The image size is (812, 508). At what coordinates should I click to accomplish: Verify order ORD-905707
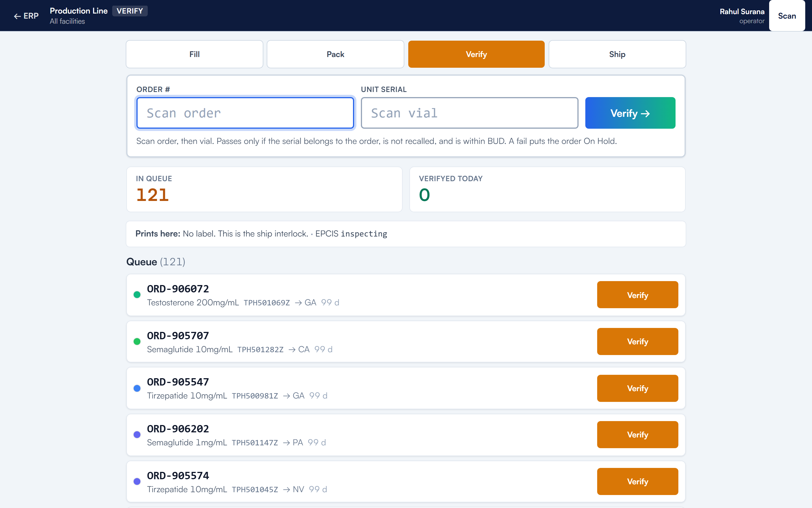pos(637,341)
